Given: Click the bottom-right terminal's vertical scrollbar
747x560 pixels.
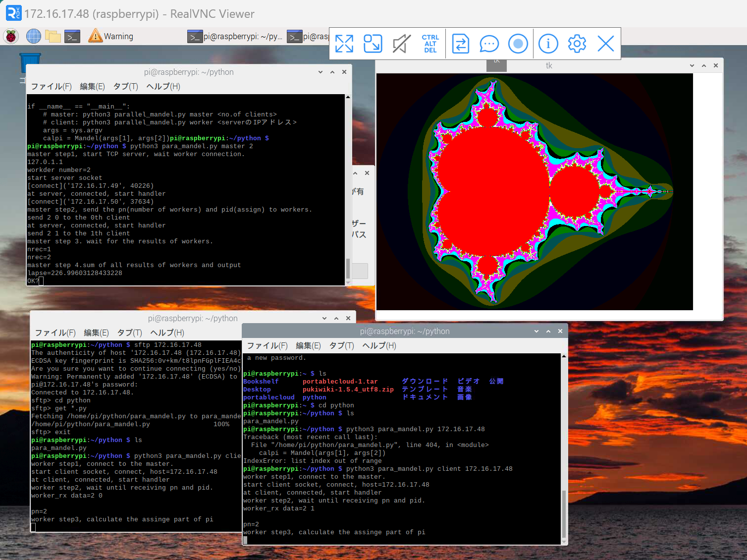Looking at the screenshot, I should coord(563,513).
